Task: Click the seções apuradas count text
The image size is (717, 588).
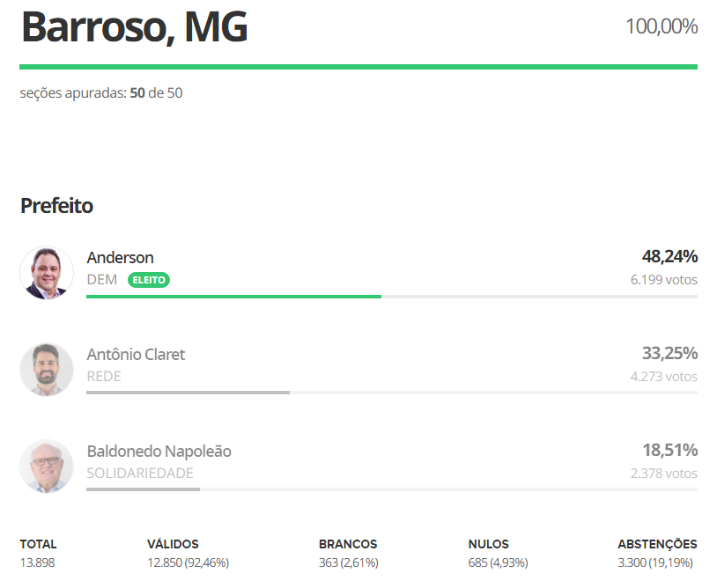Action: (x=101, y=92)
